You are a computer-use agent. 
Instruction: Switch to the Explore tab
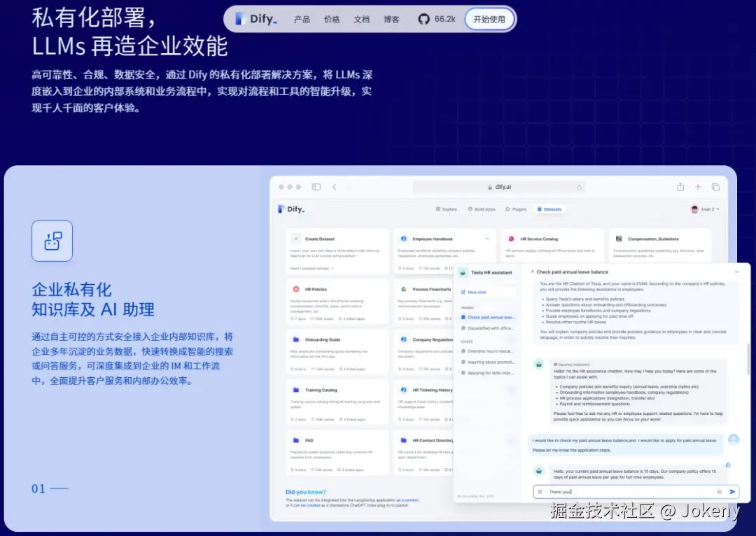447,209
